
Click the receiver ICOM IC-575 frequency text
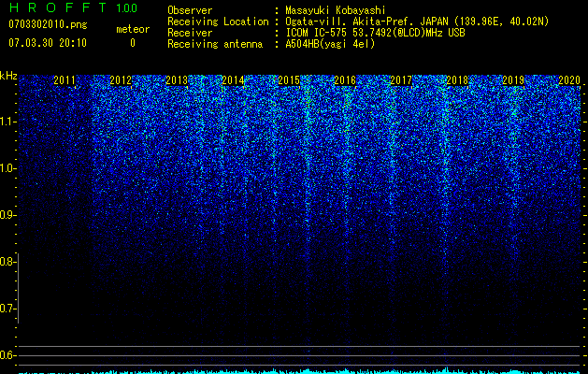375,33
